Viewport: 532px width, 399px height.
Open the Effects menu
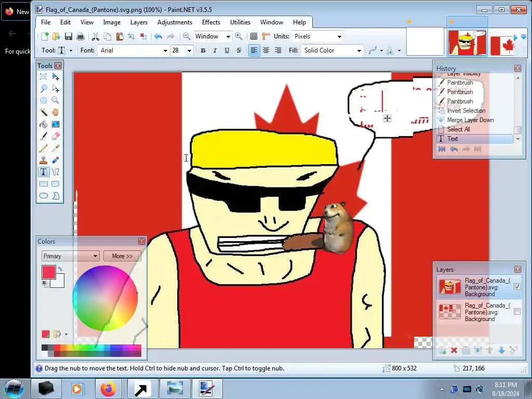coord(211,22)
